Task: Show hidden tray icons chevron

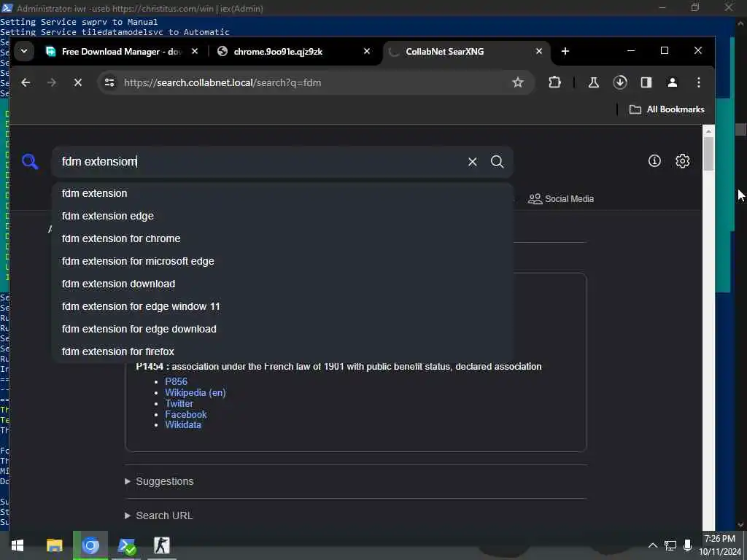Action: [x=653, y=545]
